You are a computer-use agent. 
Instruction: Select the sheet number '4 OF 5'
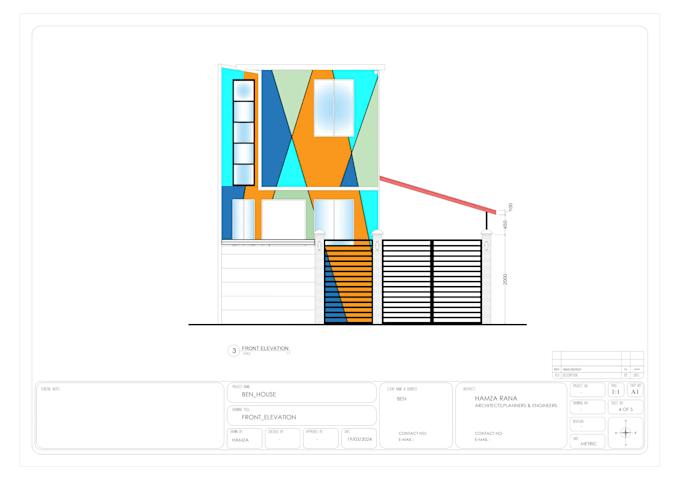(x=625, y=409)
